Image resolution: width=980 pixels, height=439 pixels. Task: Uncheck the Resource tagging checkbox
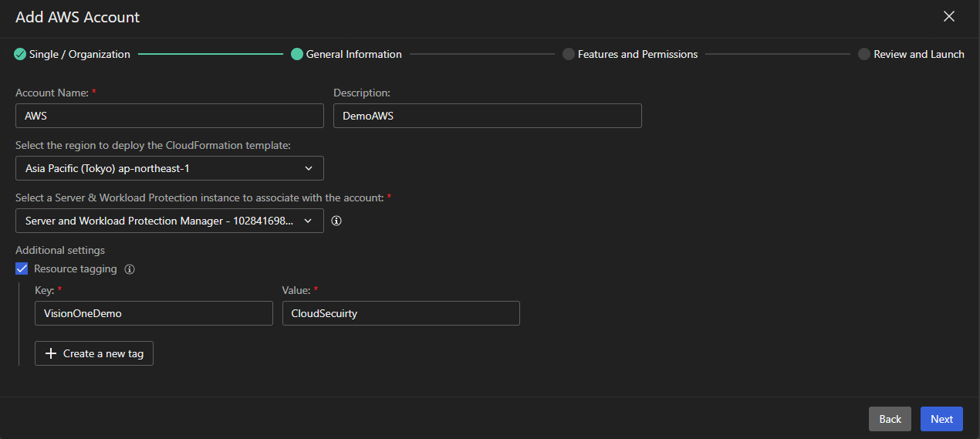(x=22, y=269)
